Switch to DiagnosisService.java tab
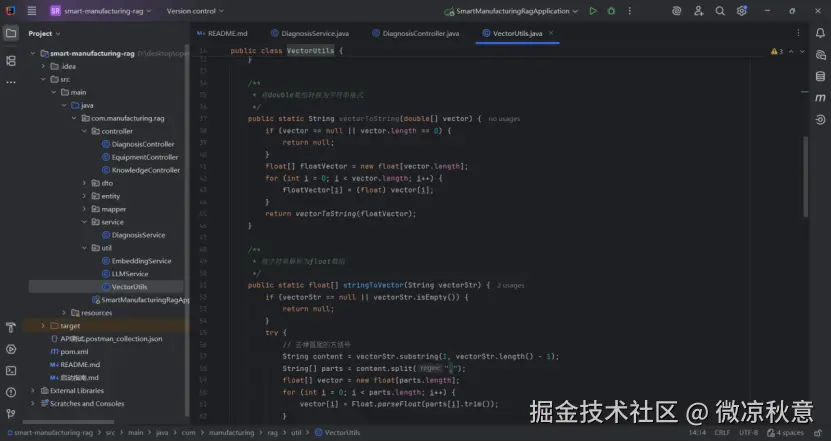The width and height of the screenshot is (831, 442). pyautogui.click(x=310, y=33)
